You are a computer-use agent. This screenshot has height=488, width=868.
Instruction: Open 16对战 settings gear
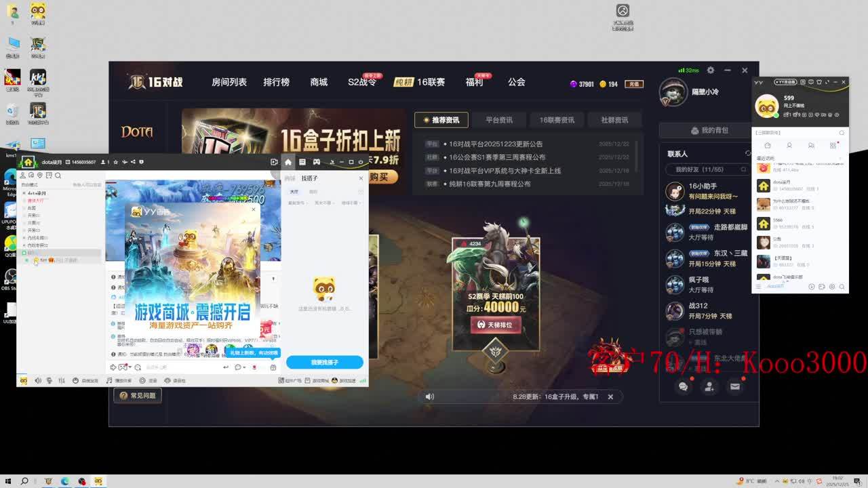click(711, 70)
